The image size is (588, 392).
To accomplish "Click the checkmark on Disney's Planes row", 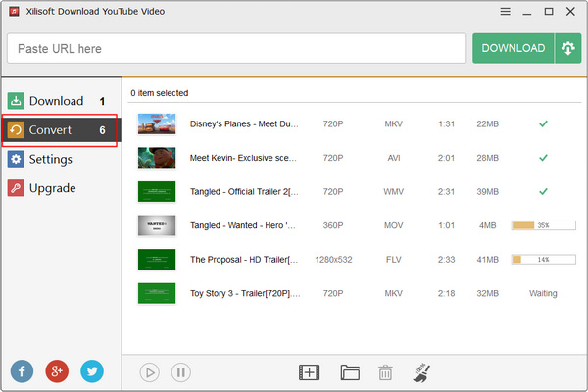I will click(543, 123).
